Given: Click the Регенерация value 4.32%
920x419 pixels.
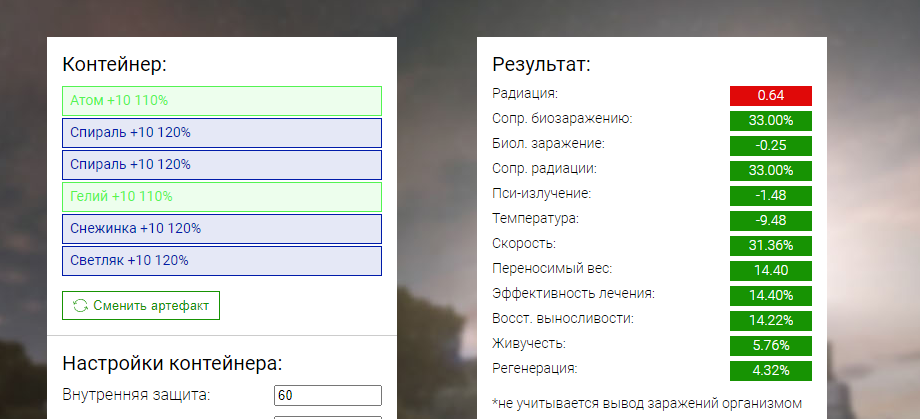Looking at the screenshot, I should (x=770, y=371).
